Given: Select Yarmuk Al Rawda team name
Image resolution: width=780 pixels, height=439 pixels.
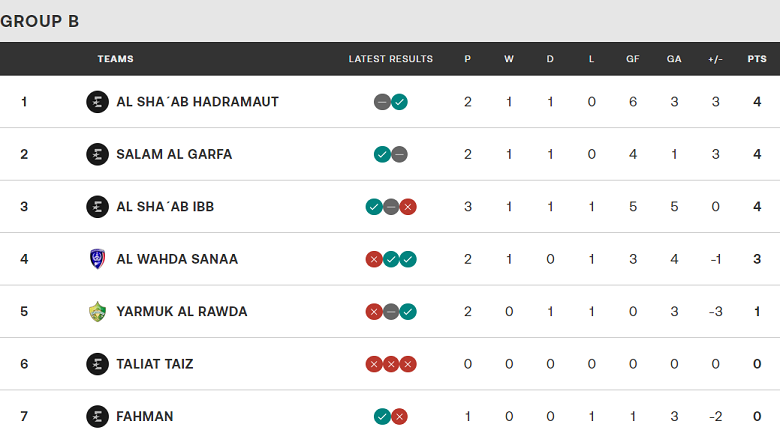Looking at the screenshot, I should (181, 311).
